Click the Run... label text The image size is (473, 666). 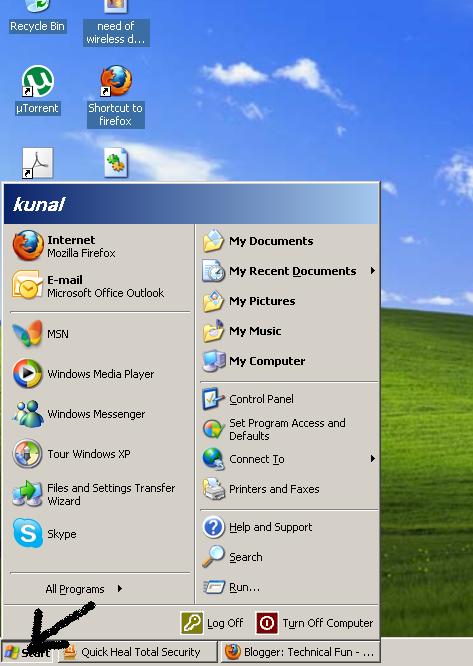pos(244,587)
